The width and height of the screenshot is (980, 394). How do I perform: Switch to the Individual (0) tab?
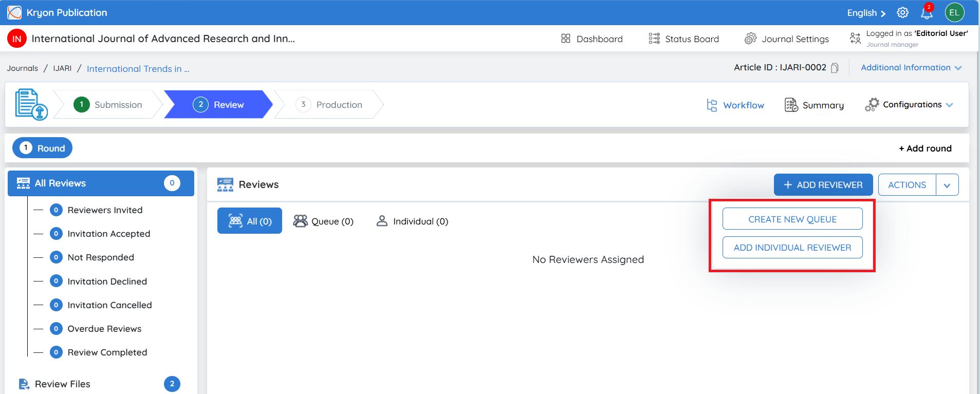412,221
